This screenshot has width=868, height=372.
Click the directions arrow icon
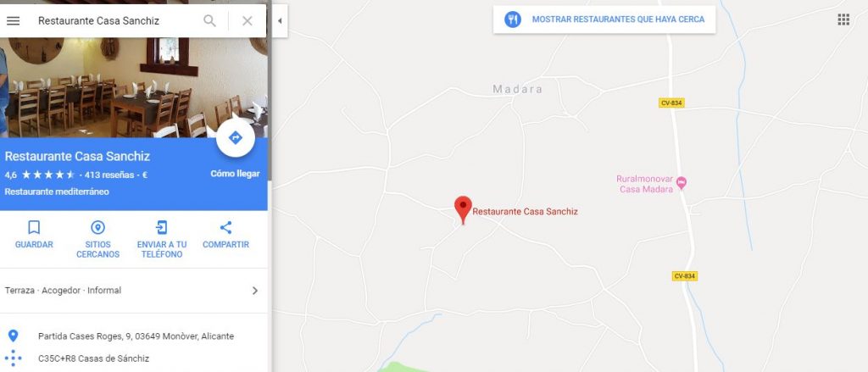236,138
